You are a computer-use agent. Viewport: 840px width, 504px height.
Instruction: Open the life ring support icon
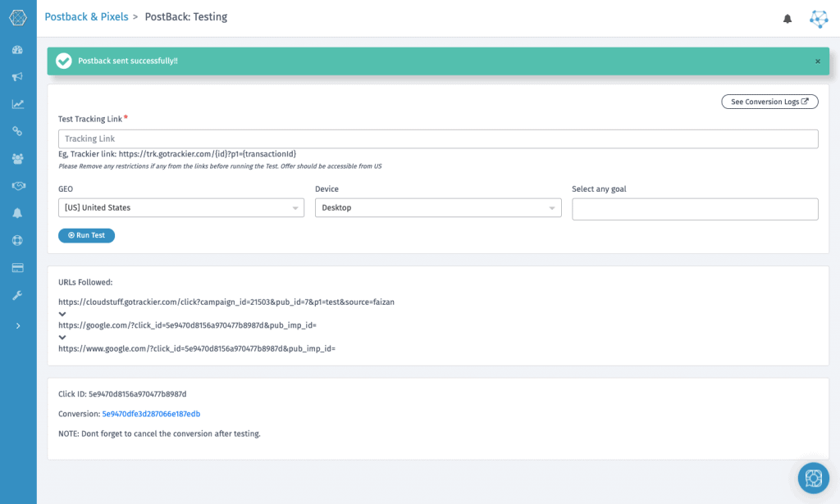(x=17, y=240)
